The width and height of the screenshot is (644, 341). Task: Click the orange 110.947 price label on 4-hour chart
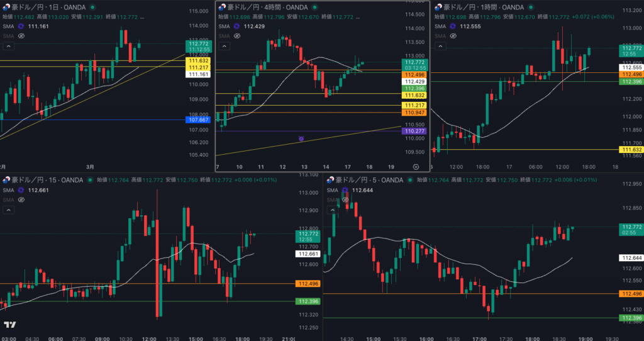pos(415,112)
